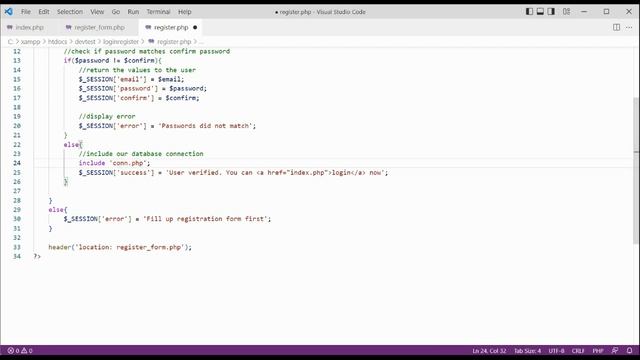
Task: Minimize the VS Code window
Action: coord(584,11)
